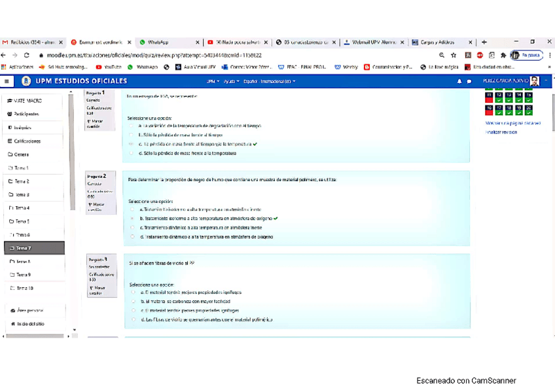Select option d in Pregunta 2

(x=133, y=237)
